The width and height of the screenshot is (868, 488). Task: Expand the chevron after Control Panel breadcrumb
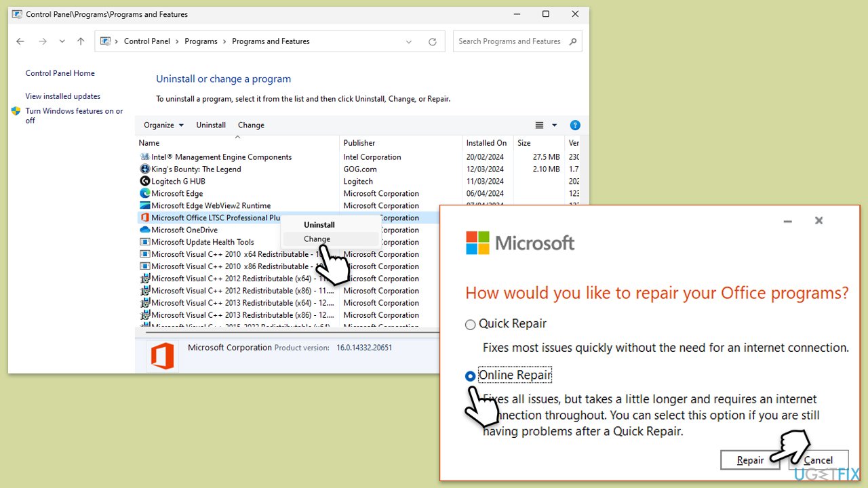tap(178, 41)
